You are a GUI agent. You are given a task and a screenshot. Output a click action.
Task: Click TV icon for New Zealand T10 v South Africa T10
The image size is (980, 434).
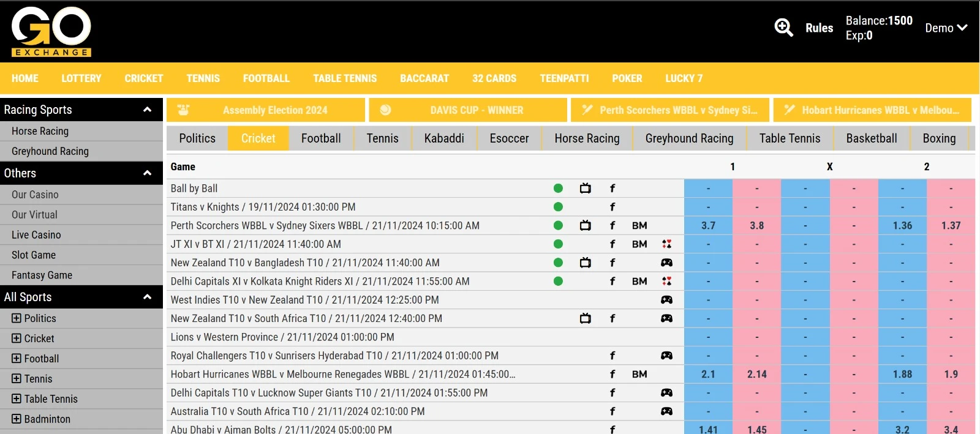[x=586, y=318]
